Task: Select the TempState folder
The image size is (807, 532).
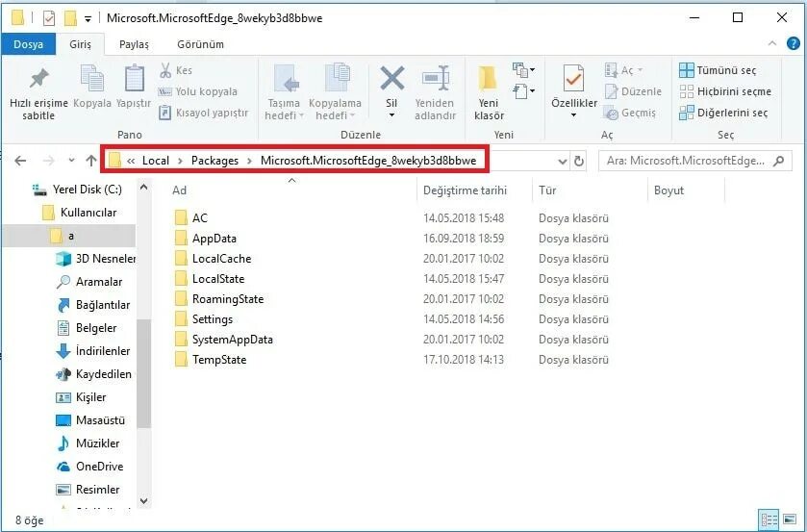Action: pos(210,360)
